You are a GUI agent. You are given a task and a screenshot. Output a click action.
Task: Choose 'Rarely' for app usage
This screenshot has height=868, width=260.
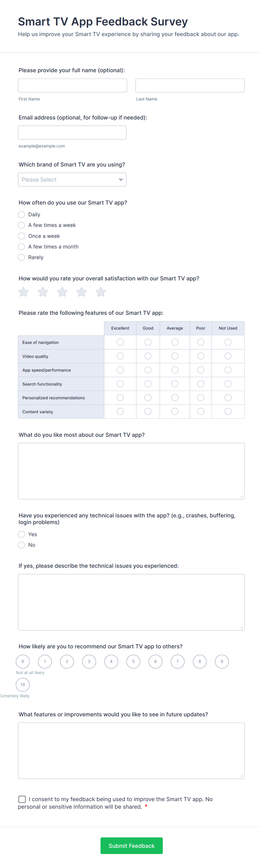coord(21,257)
